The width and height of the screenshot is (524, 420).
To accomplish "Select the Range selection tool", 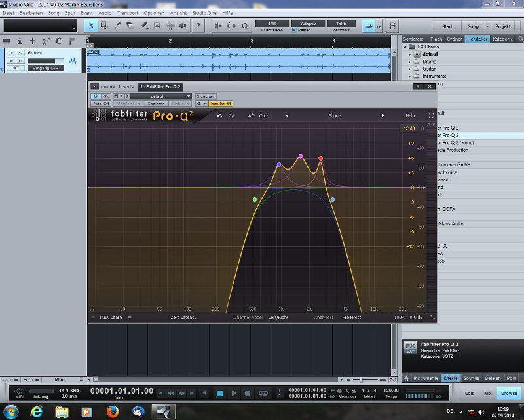I will click(104, 26).
